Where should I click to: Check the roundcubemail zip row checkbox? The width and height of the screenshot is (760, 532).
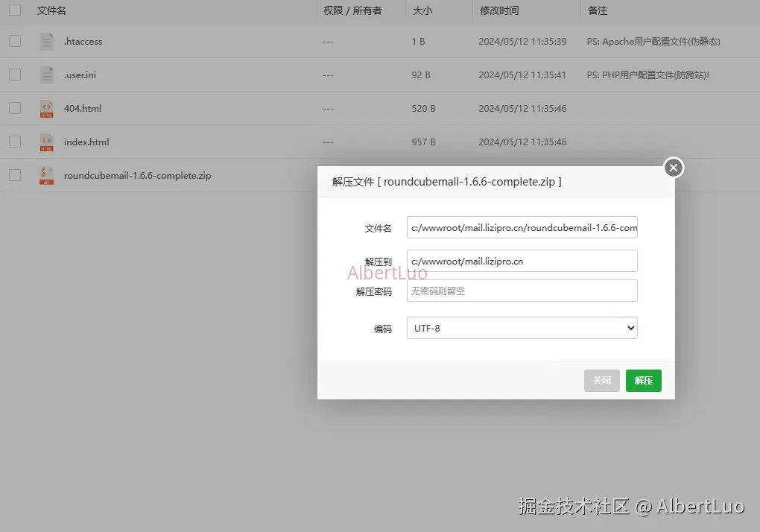point(15,175)
